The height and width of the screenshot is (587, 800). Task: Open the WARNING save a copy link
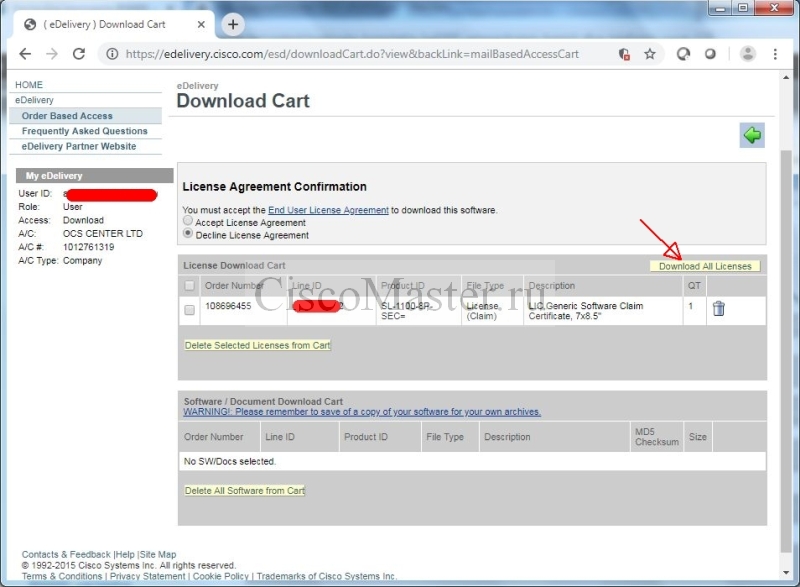coord(362,412)
